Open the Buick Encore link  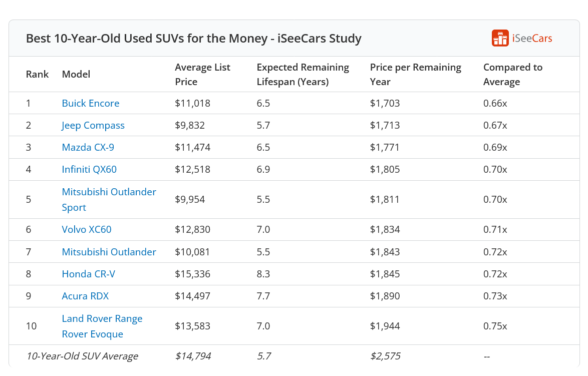(x=91, y=103)
